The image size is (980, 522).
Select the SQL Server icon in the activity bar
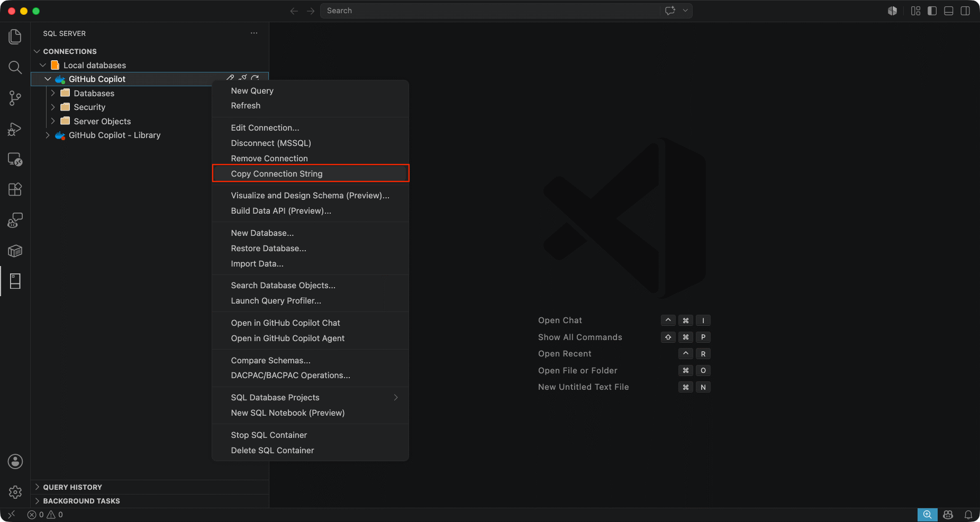tap(15, 281)
